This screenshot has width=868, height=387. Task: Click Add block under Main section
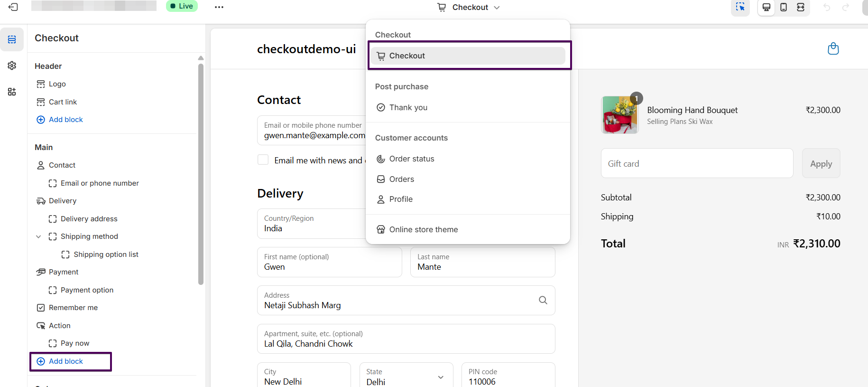pyautogui.click(x=66, y=361)
